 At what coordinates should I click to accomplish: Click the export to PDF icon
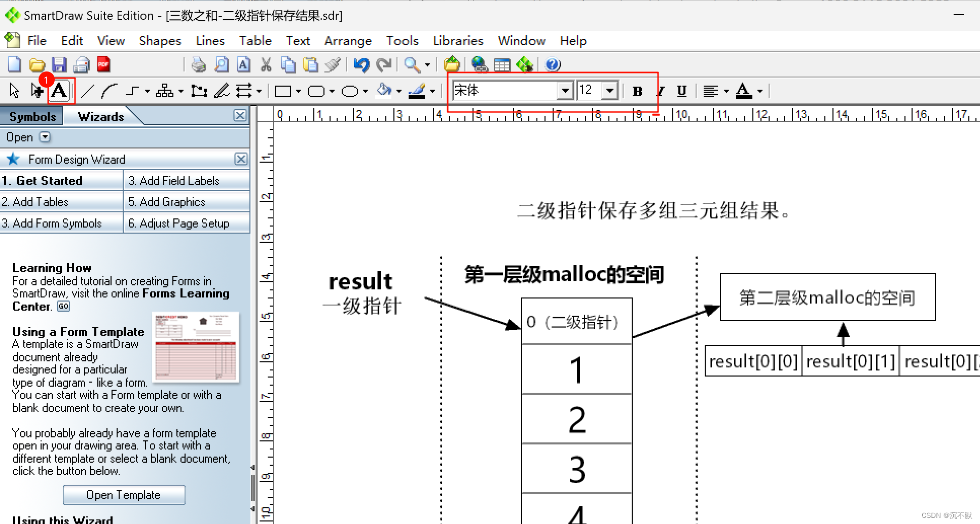pyautogui.click(x=103, y=64)
